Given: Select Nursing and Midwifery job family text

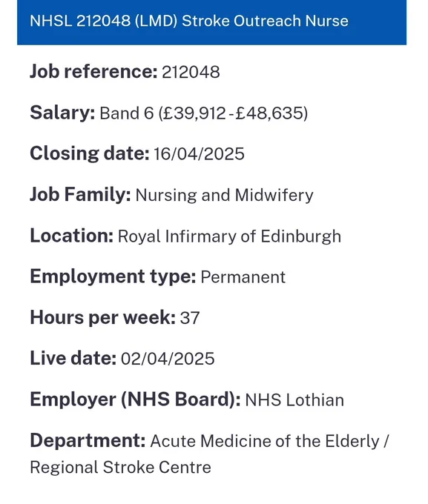Looking at the screenshot, I should (224, 196).
